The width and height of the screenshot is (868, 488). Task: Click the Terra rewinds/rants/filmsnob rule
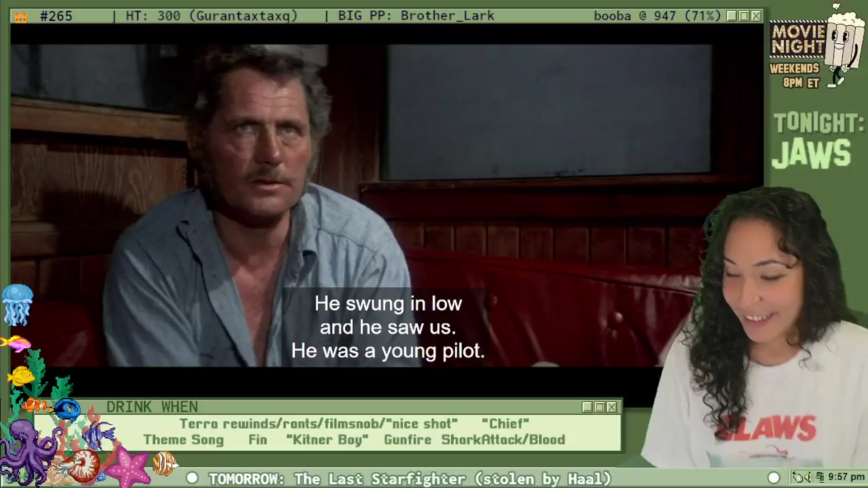[x=319, y=424]
